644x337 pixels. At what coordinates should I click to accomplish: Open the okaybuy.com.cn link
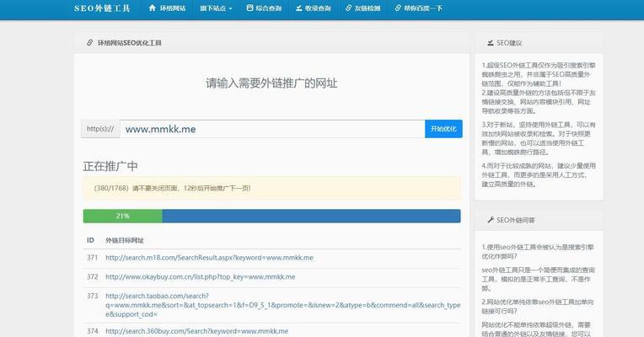(x=201, y=277)
